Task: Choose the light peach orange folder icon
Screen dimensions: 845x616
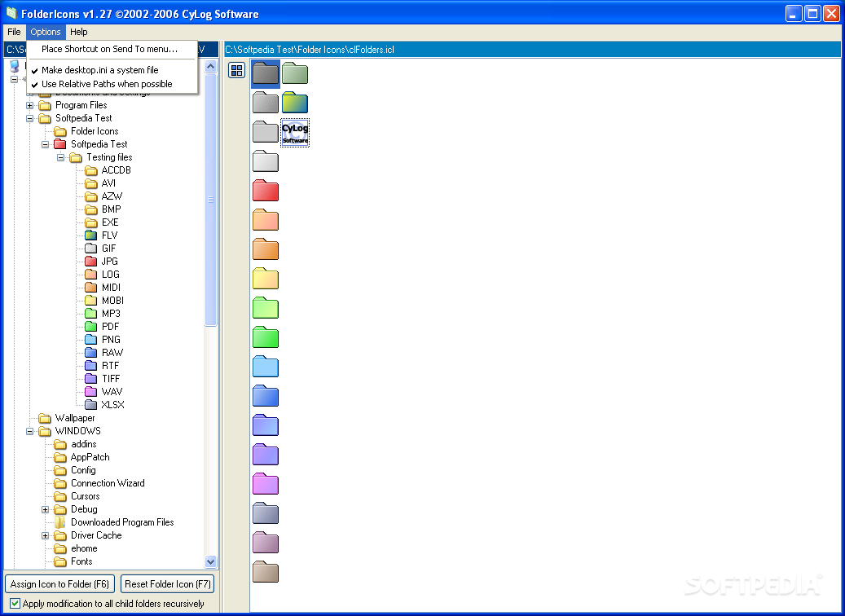Action: click(x=266, y=220)
